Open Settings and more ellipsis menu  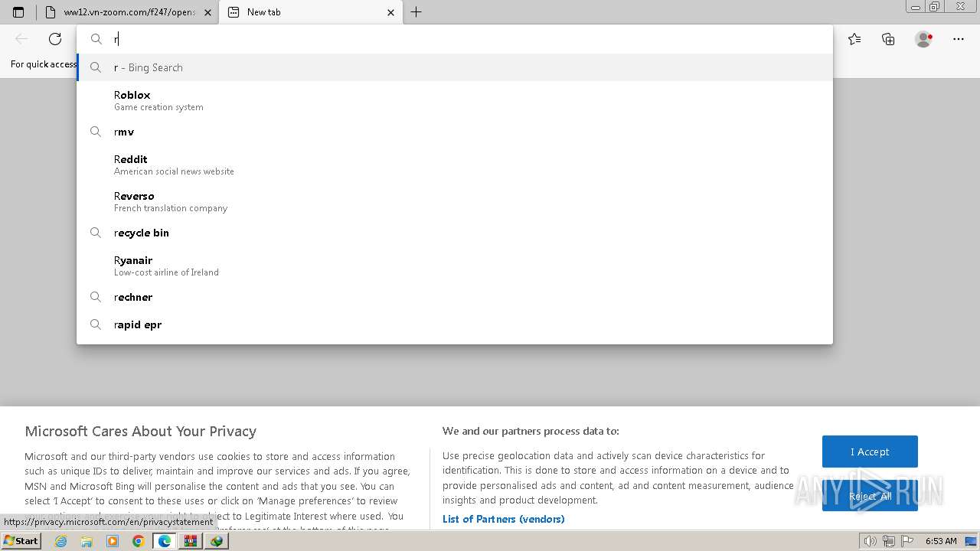tap(959, 39)
